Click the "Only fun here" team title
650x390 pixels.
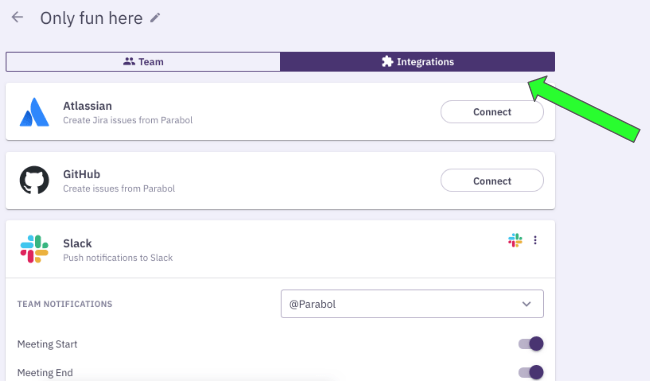click(91, 18)
